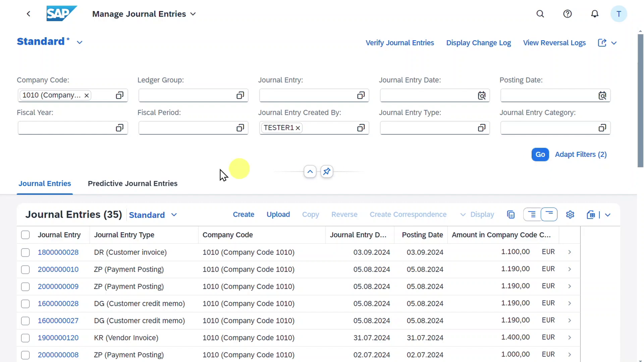Image resolution: width=644 pixels, height=362 pixels.
Task: Open the user profile avatar T
Action: pyautogui.click(x=619, y=14)
